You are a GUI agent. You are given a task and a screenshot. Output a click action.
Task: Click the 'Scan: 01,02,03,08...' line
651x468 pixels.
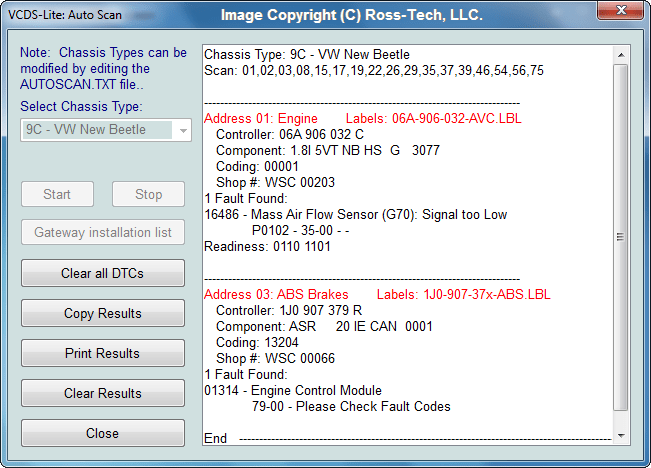374,71
